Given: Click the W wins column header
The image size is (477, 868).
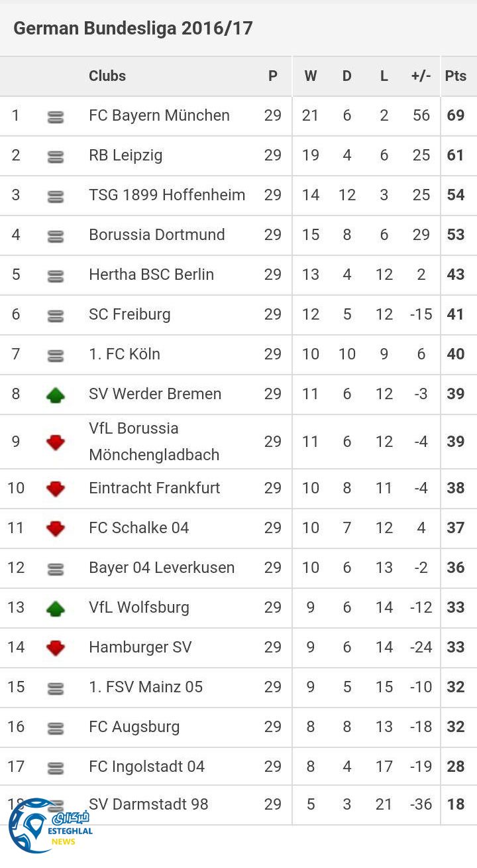Looking at the screenshot, I should click(x=311, y=76).
